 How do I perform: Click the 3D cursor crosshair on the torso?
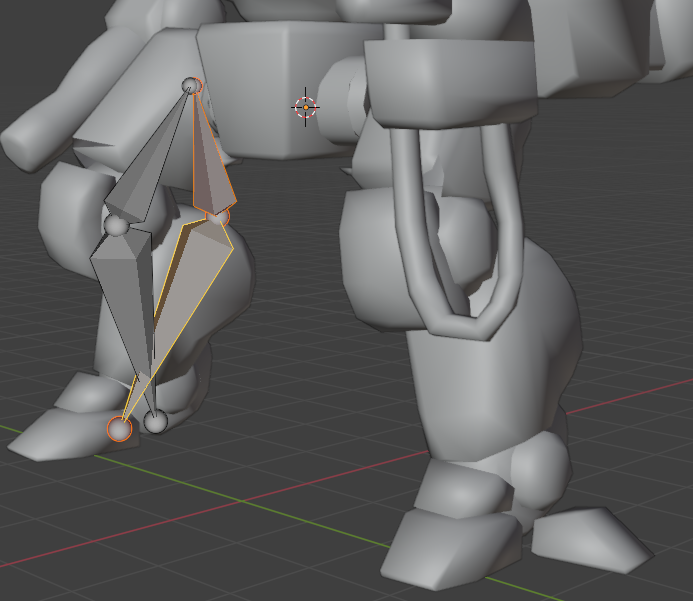[x=305, y=107]
